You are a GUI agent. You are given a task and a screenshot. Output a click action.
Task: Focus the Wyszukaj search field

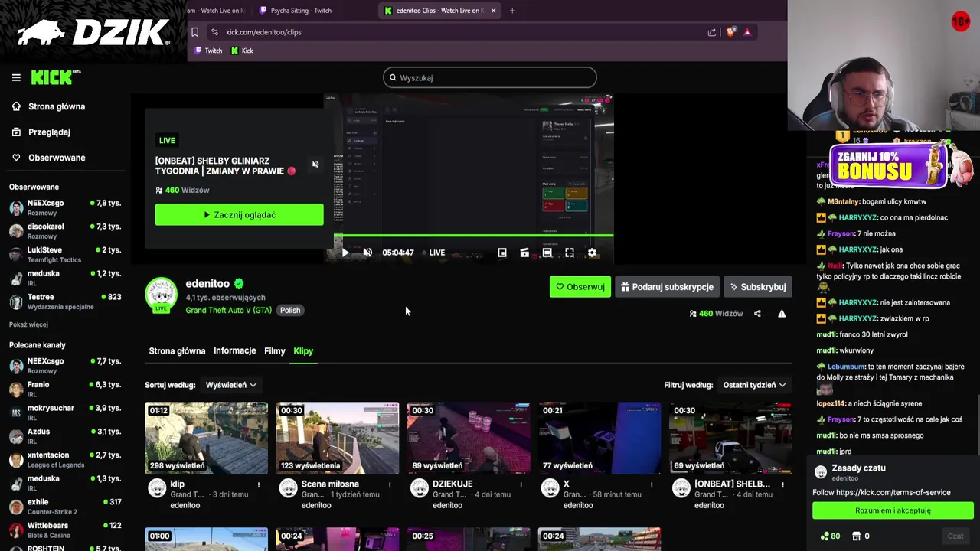pyautogui.click(x=490, y=77)
